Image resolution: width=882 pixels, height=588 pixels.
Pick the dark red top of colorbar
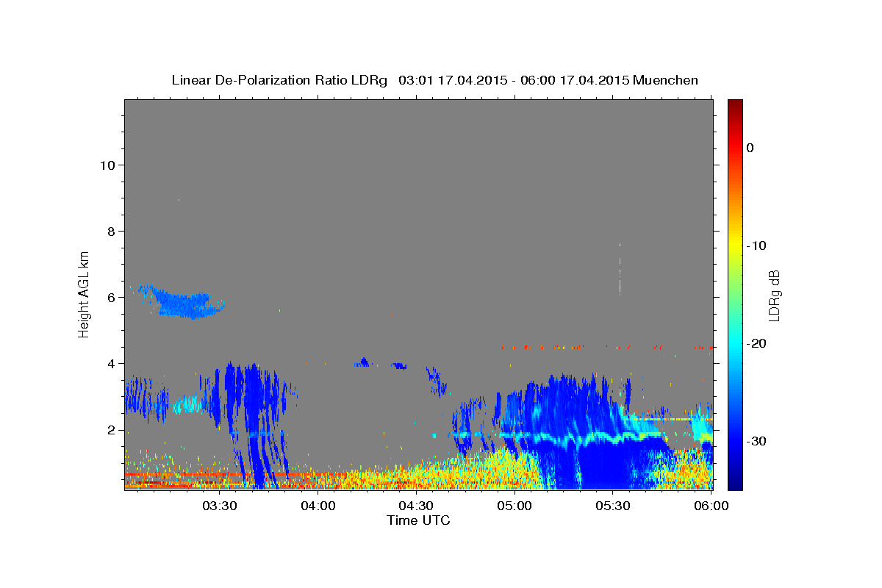735,107
